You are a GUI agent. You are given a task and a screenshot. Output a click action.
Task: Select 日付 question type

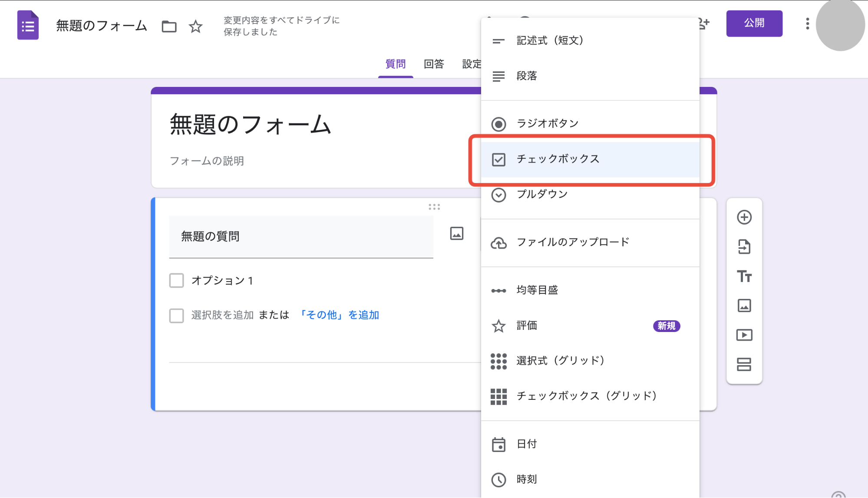590,445
